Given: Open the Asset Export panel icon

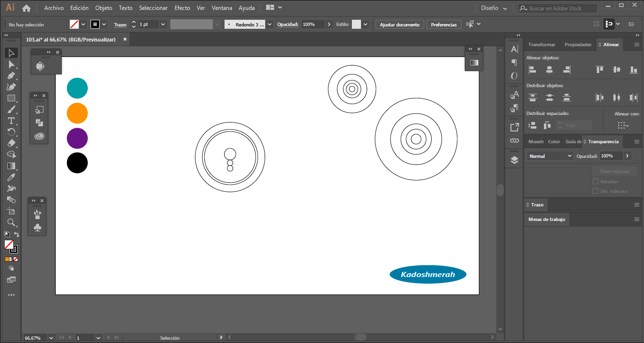Looking at the screenshot, I should pos(514,127).
